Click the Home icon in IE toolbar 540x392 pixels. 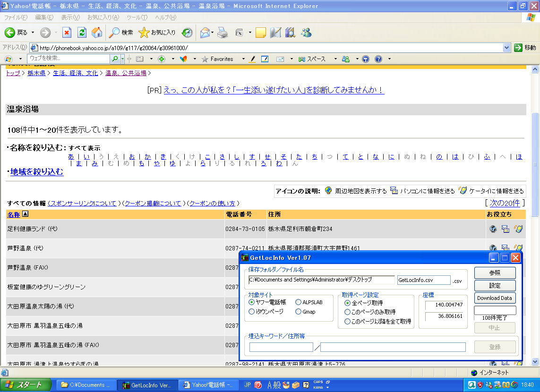pos(97,33)
